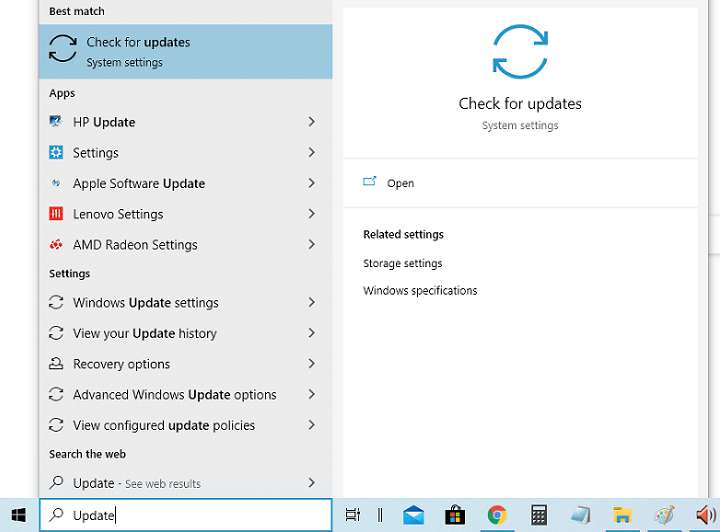Click the taskbar divider handle beside Task View
Image resolution: width=720 pixels, height=532 pixels.
point(380,515)
